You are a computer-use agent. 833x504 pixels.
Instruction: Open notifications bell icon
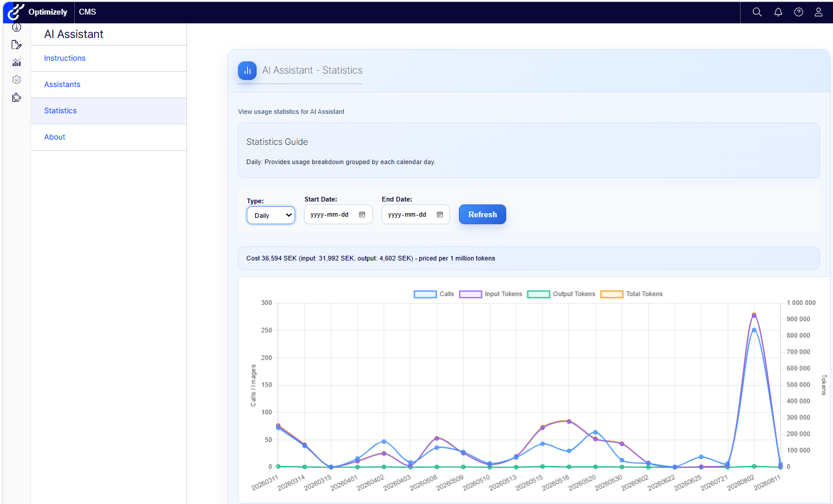tap(778, 12)
